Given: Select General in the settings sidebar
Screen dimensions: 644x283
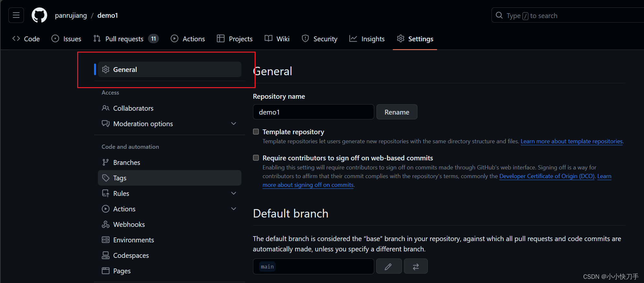Looking at the screenshot, I should [170, 69].
